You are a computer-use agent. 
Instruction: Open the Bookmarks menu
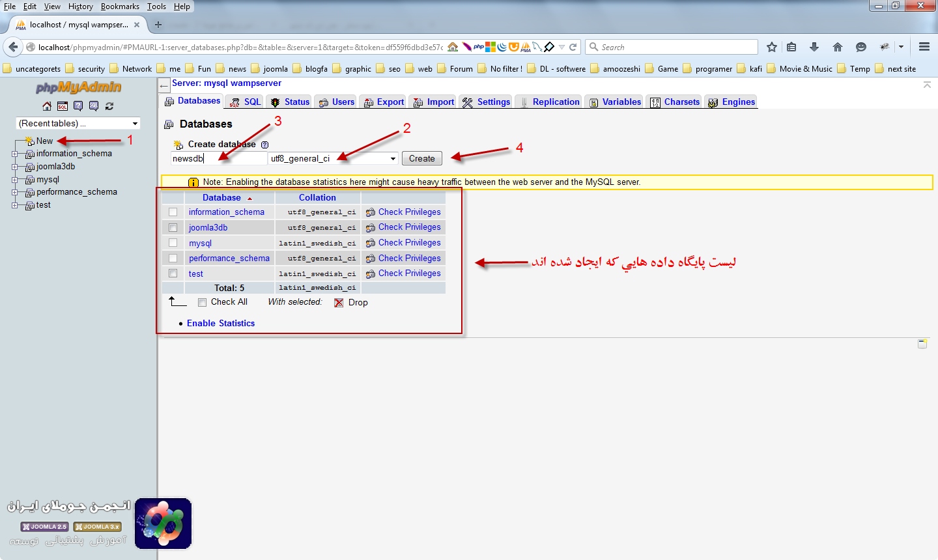click(x=120, y=7)
